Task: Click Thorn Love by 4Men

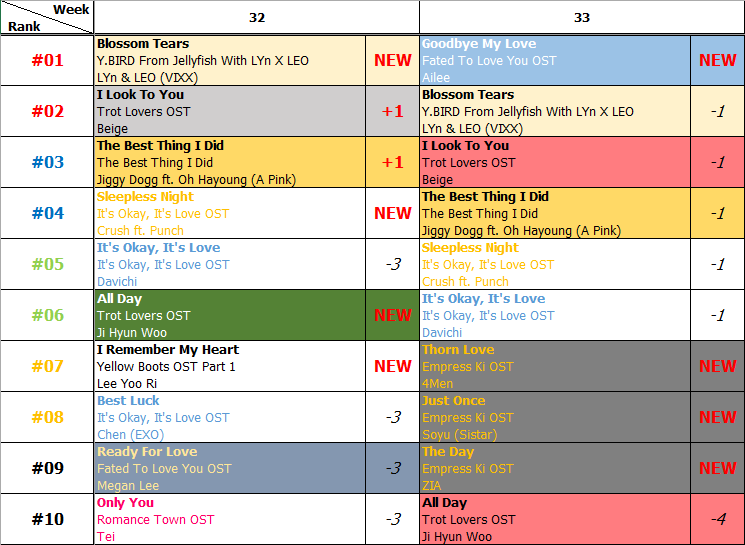Action: coord(555,366)
